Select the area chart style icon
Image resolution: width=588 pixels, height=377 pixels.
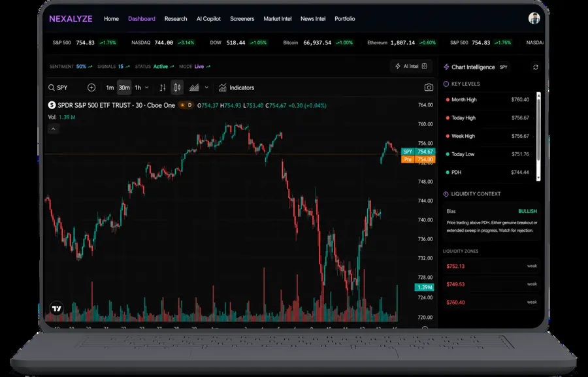point(194,88)
